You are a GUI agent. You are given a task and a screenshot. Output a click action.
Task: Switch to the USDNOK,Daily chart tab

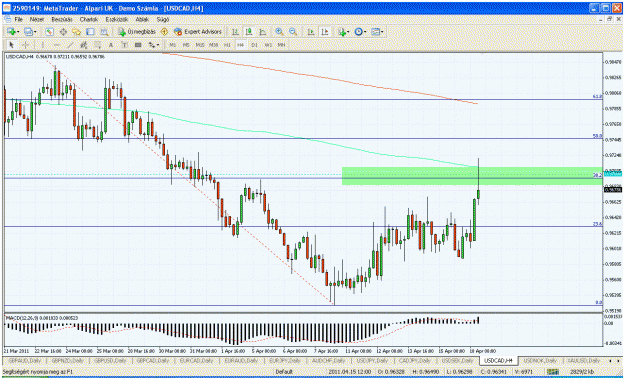point(540,360)
